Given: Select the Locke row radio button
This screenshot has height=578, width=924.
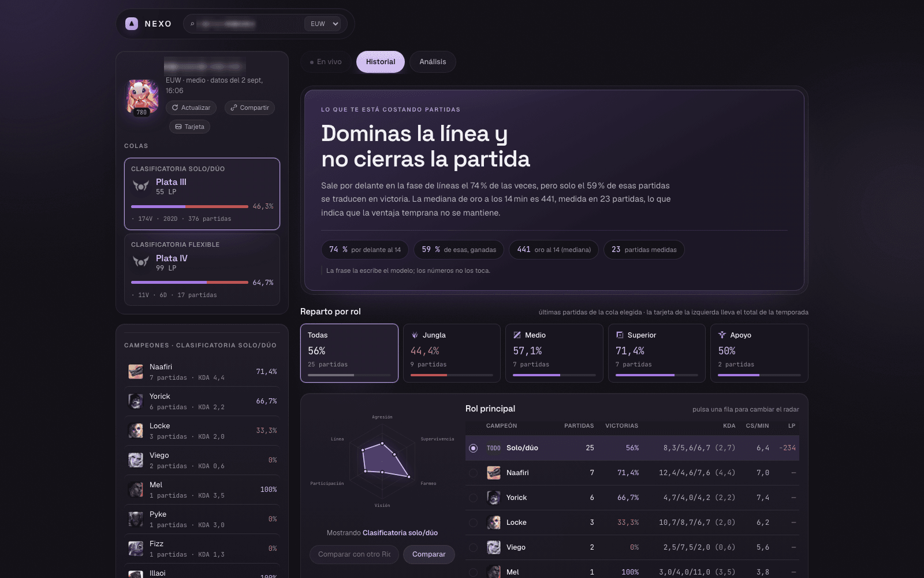Looking at the screenshot, I should 474,523.
